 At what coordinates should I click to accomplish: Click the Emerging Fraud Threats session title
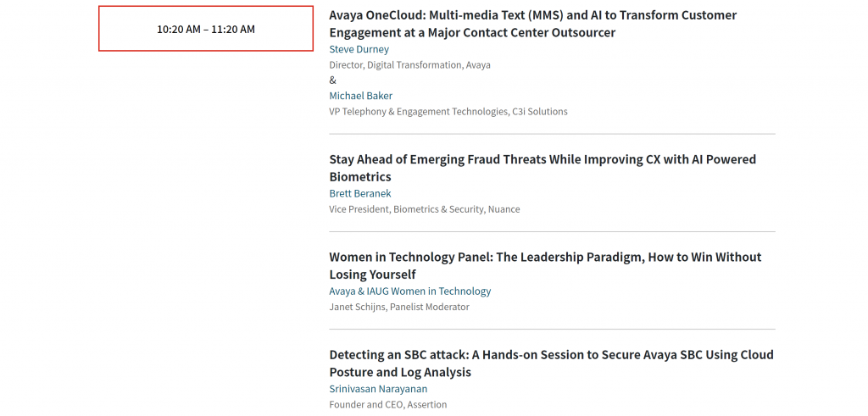pyautogui.click(x=542, y=168)
